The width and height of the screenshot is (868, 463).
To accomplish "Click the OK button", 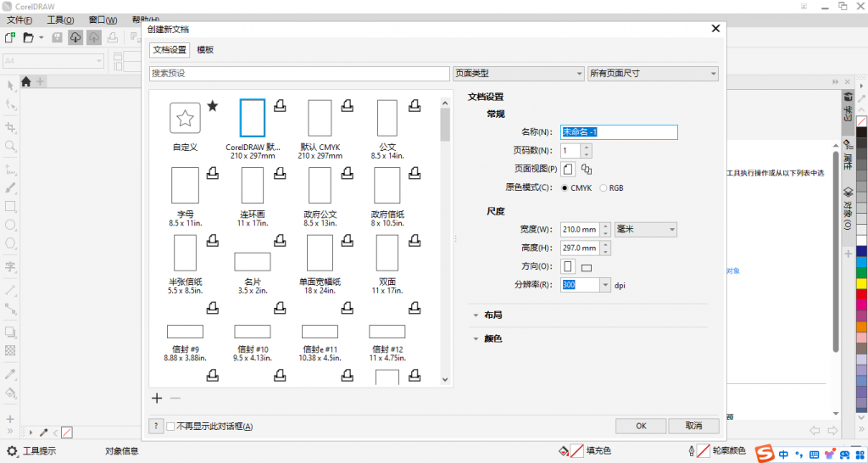I will pyautogui.click(x=641, y=426).
